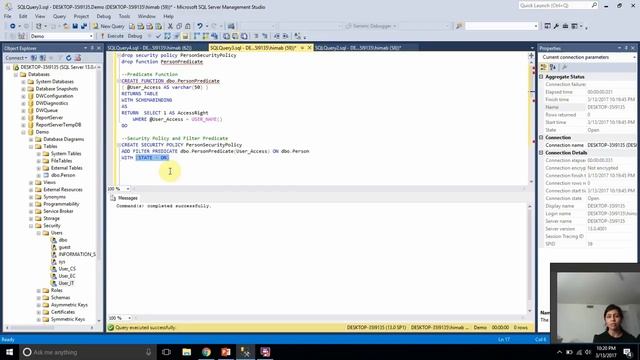Click the Save file icon
Image resolution: width=640 pixels, height=360 pixels.
pyautogui.click(x=75, y=26)
